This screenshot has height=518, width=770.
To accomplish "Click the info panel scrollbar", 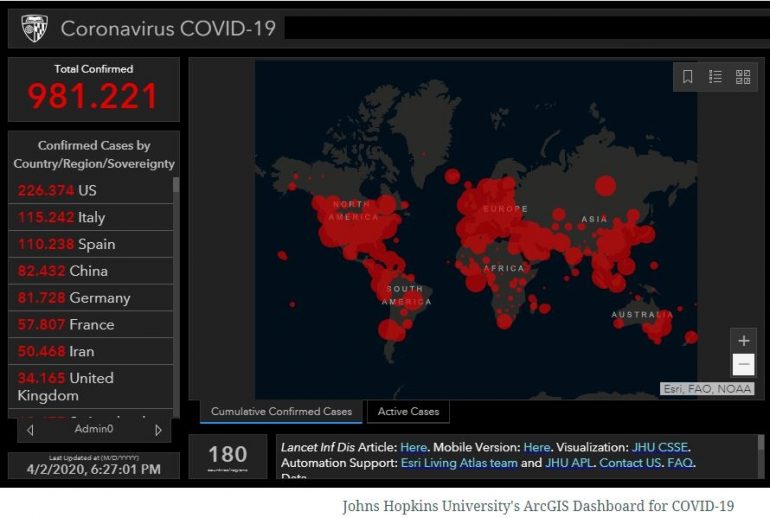I will pyautogui.click(x=761, y=457).
